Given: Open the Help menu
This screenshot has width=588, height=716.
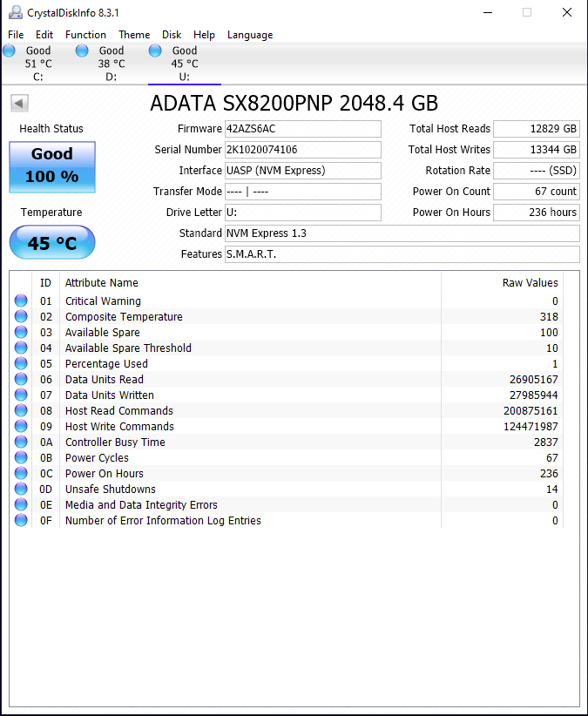Looking at the screenshot, I should coord(204,35).
